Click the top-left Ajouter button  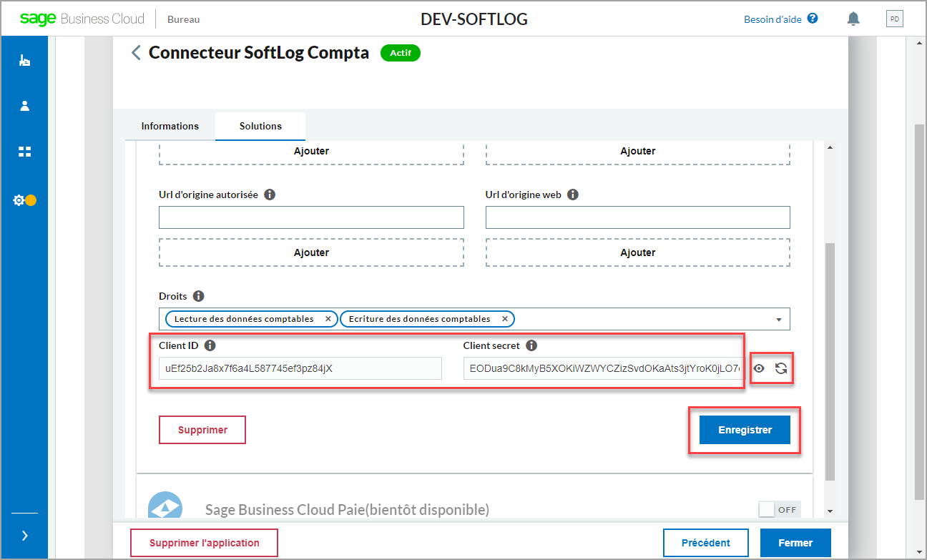coord(311,152)
